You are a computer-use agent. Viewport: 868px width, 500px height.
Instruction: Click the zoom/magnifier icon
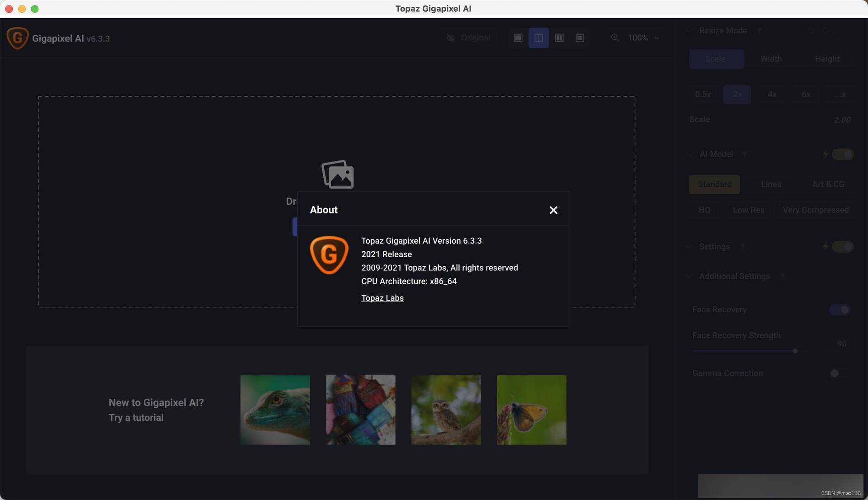615,38
